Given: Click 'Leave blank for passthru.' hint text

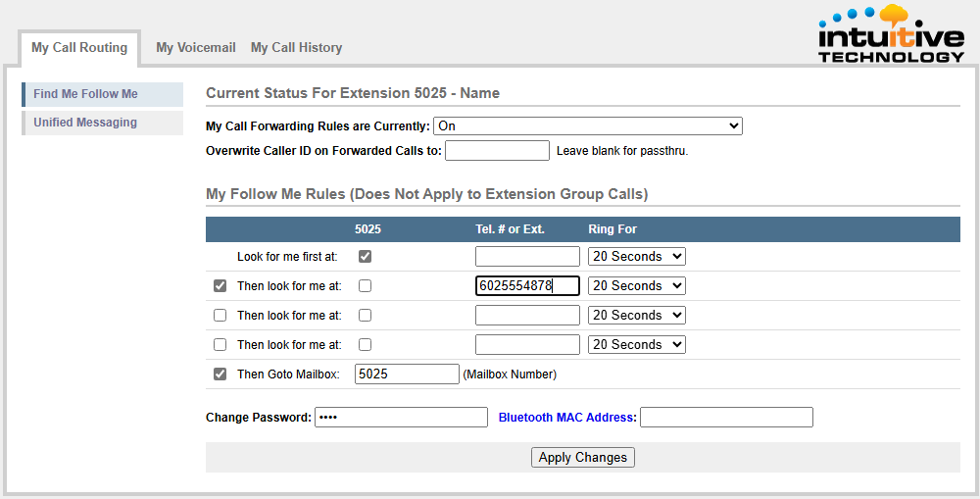Looking at the screenshot, I should (x=622, y=151).
